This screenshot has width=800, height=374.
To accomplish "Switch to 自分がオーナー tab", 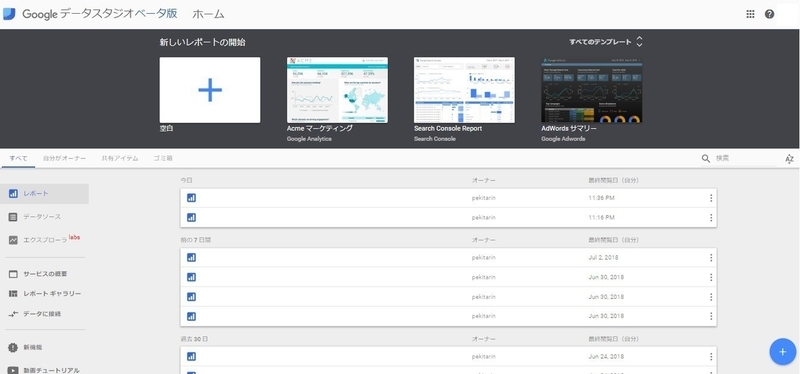I will [x=64, y=158].
